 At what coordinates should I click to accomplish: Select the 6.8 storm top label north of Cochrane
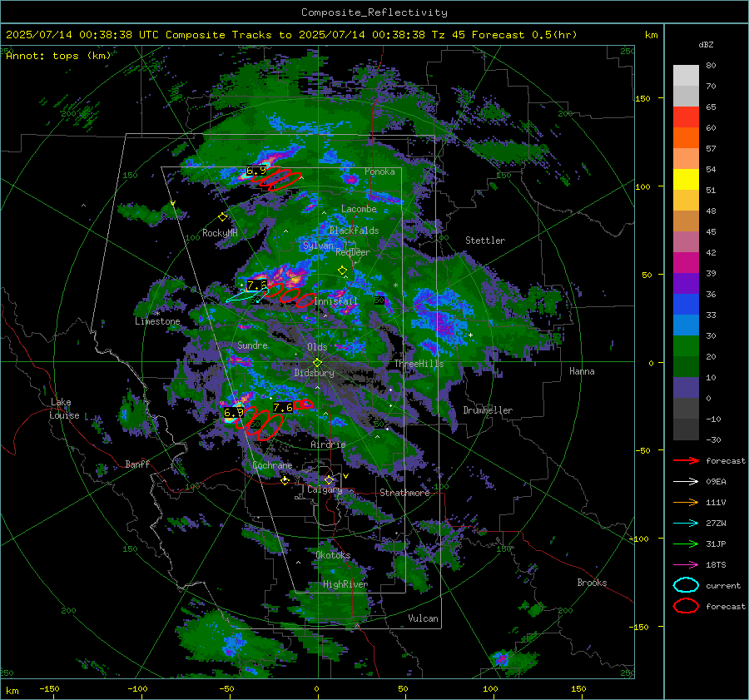pyautogui.click(x=234, y=412)
